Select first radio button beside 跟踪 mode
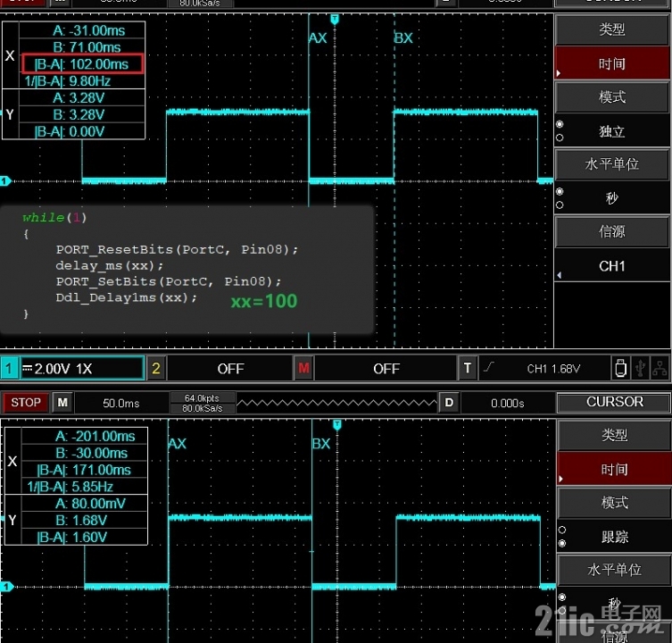This screenshot has width=672, height=643. (562, 530)
